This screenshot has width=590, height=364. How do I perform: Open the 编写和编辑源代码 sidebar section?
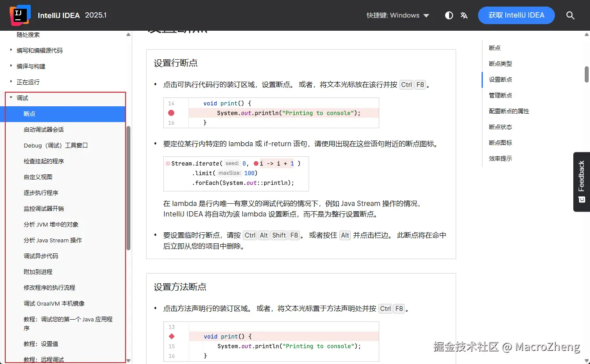click(40, 50)
